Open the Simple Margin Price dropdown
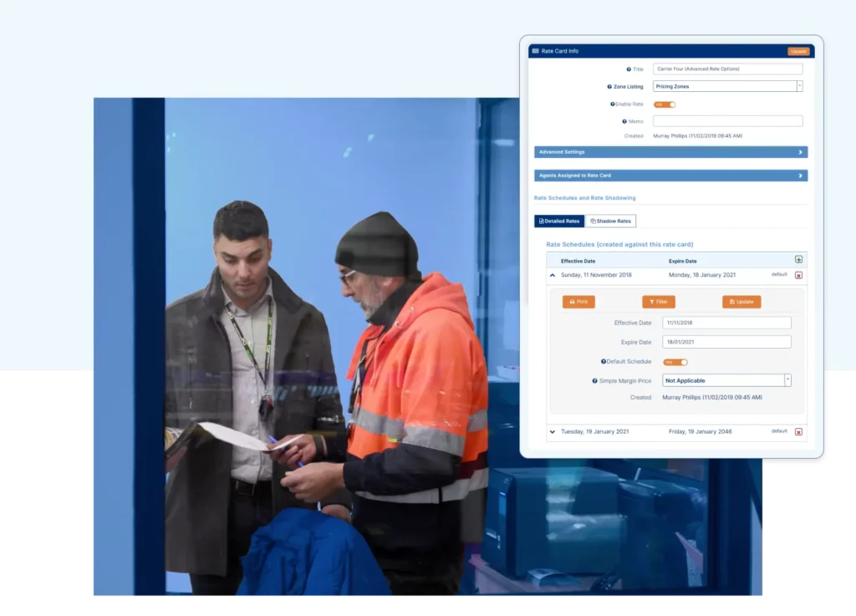 coord(787,380)
